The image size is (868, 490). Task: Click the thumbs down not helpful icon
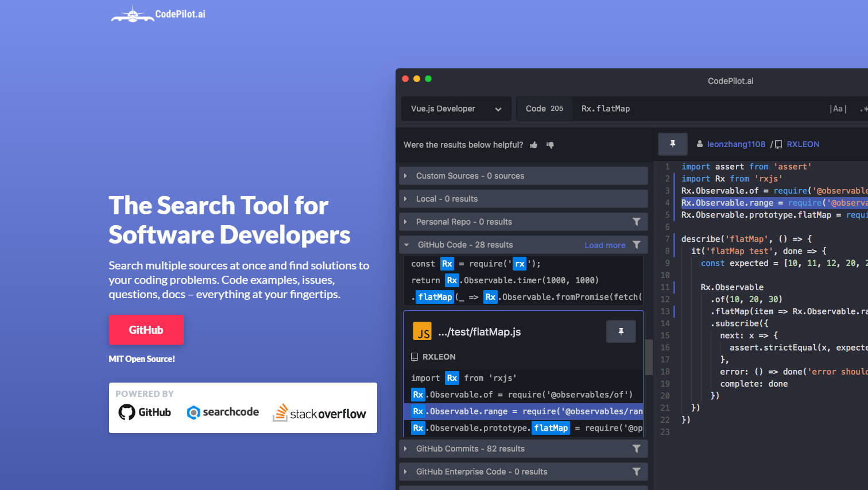(550, 145)
